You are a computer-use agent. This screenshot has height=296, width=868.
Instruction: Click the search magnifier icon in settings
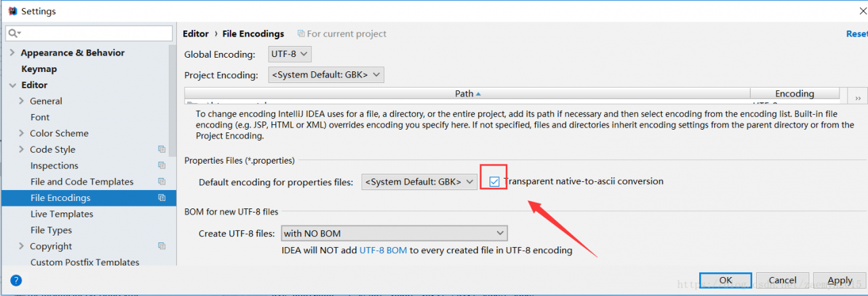tap(14, 33)
